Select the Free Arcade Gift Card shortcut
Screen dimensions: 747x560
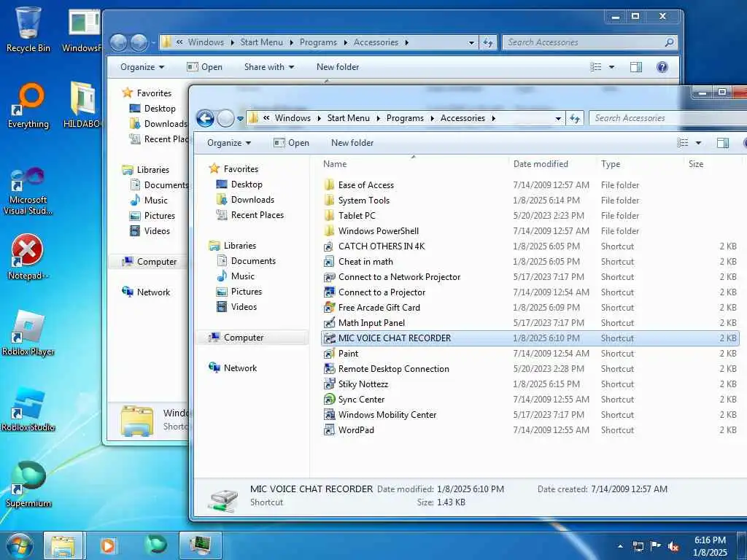click(379, 308)
